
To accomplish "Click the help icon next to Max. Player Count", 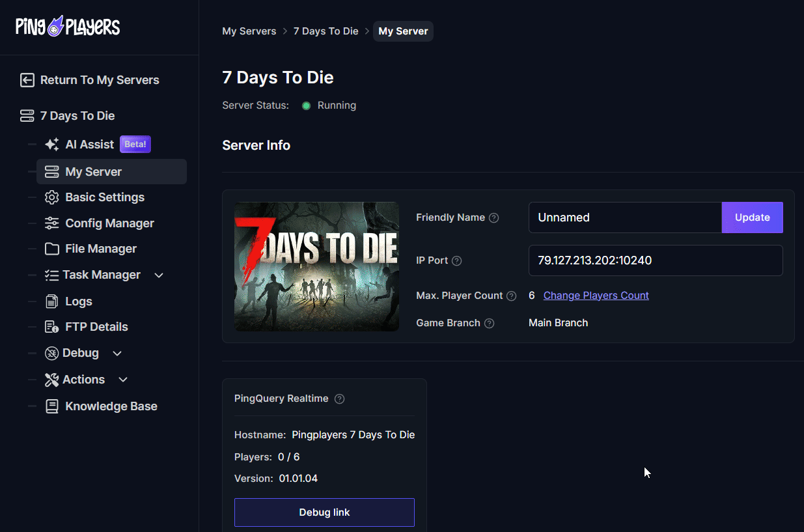I will tap(512, 296).
